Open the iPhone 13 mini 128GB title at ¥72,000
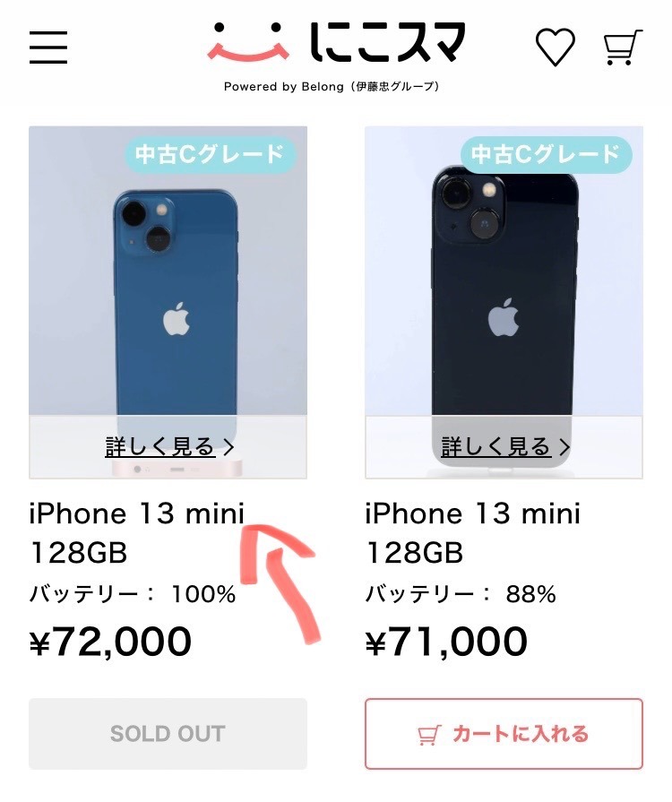 (136, 533)
